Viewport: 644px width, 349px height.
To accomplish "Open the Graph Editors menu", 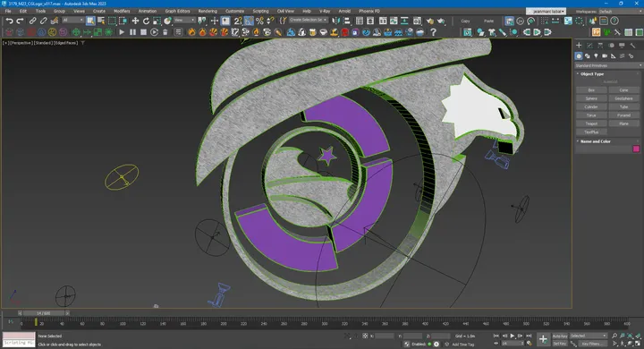I will [x=177, y=11].
